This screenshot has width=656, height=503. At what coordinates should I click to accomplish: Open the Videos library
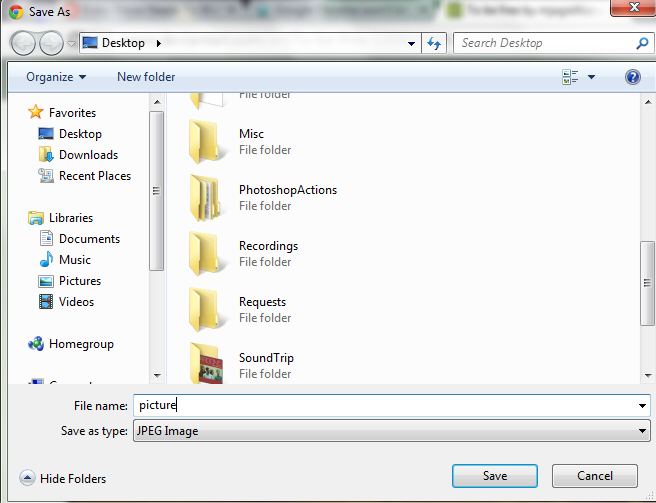[77, 302]
